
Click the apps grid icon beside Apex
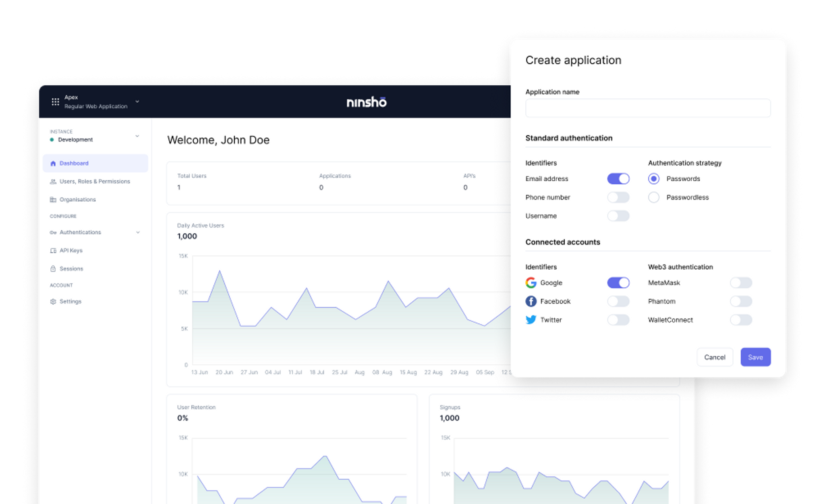pos(55,102)
